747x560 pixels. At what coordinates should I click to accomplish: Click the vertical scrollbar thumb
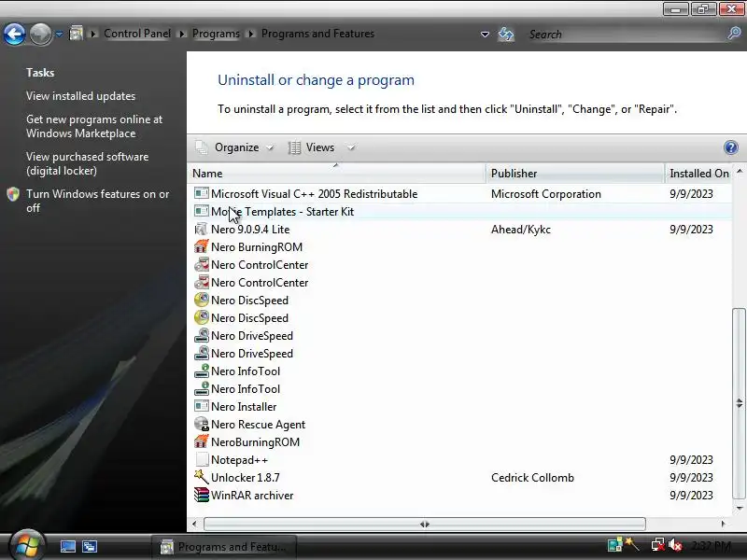pos(739,403)
